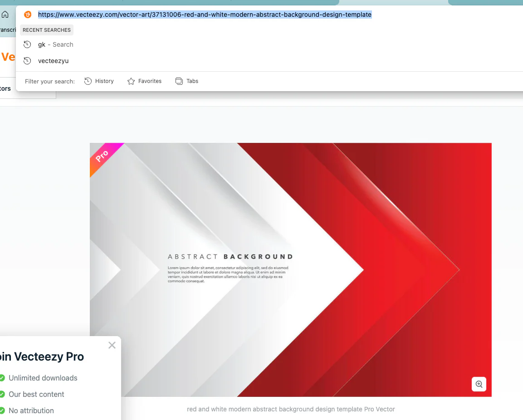Click the Pro ribbon badge on image
Image resolution: width=523 pixels, height=420 pixels.
click(x=104, y=157)
